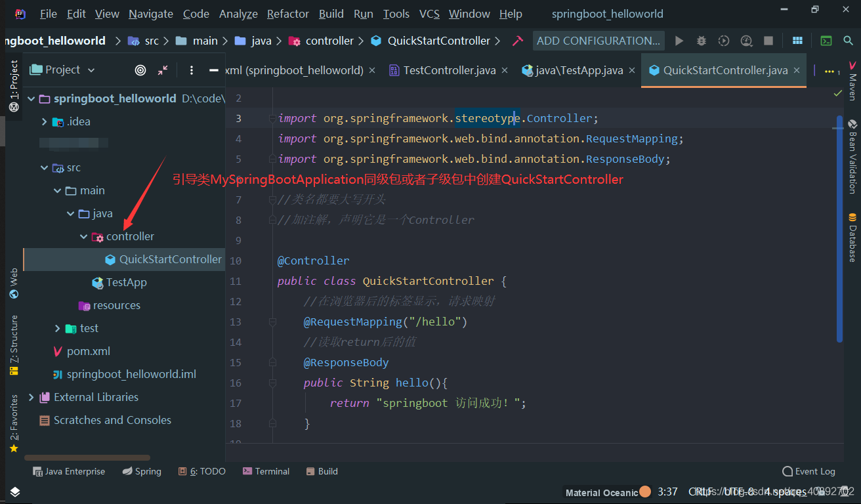The width and height of the screenshot is (861, 504).
Task: Collapse the main folder
Action: click(x=58, y=191)
